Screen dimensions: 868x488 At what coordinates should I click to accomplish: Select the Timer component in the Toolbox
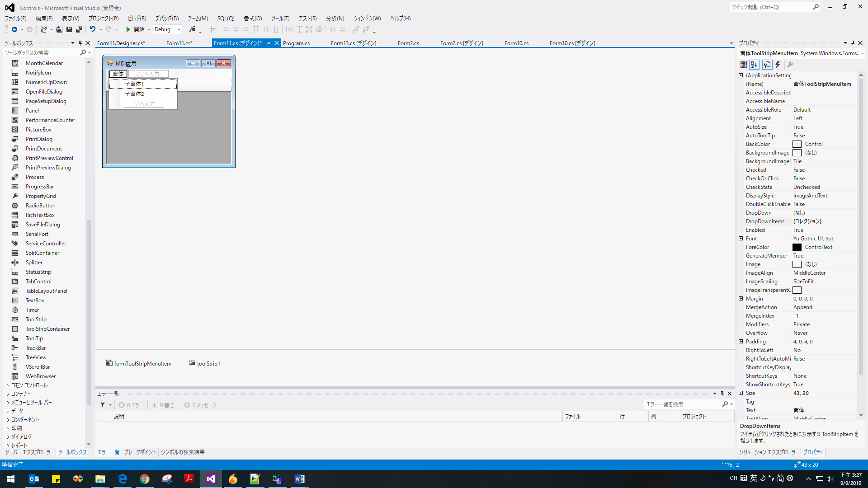click(x=32, y=310)
